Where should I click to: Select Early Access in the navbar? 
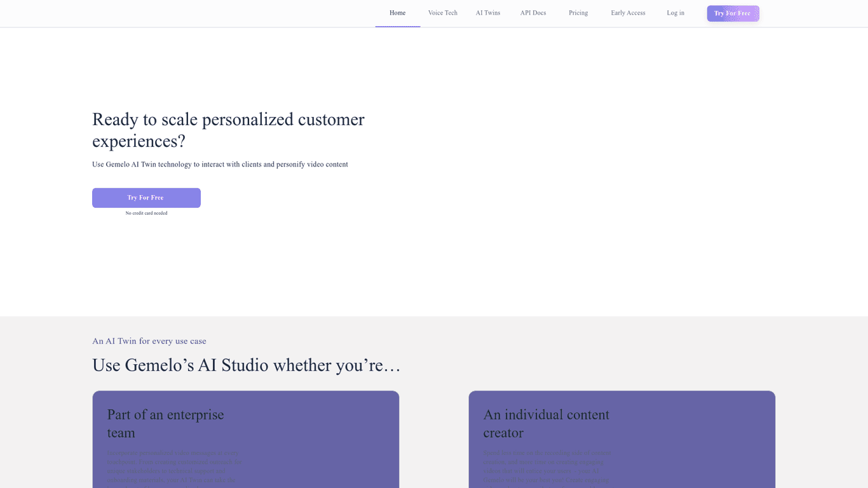point(628,13)
